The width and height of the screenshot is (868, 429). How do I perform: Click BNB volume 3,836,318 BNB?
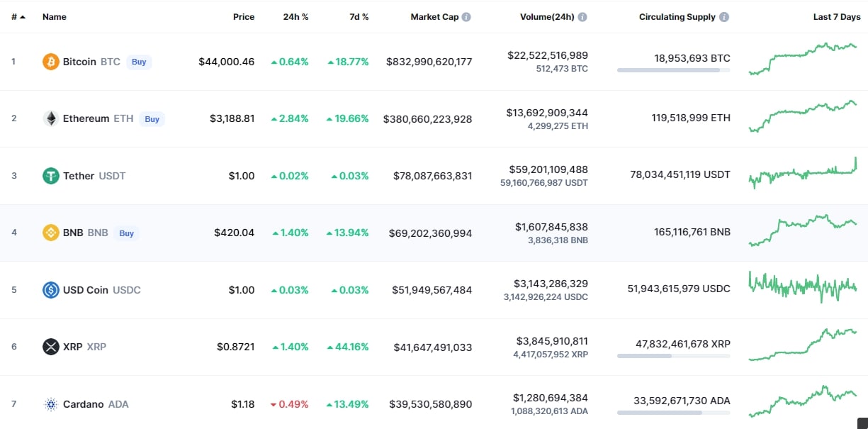click(x=558, y=240)
